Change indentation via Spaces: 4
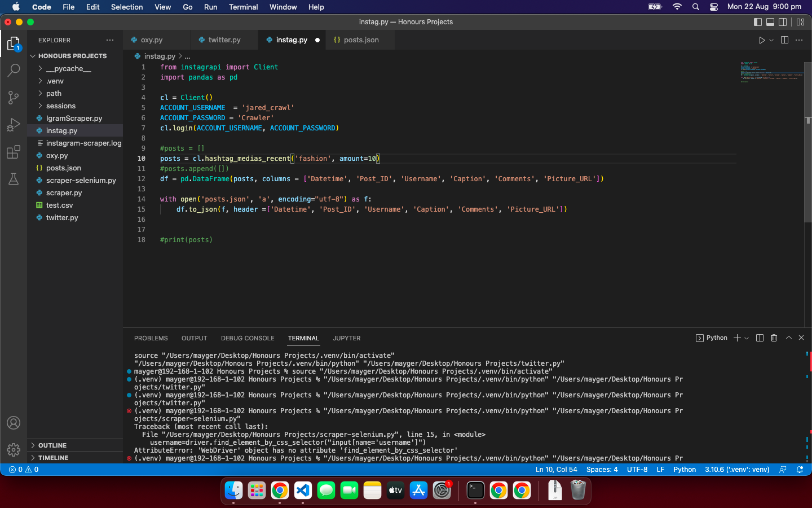The height and width of the screenshot is (508, 812). click(x=602, y=470)
